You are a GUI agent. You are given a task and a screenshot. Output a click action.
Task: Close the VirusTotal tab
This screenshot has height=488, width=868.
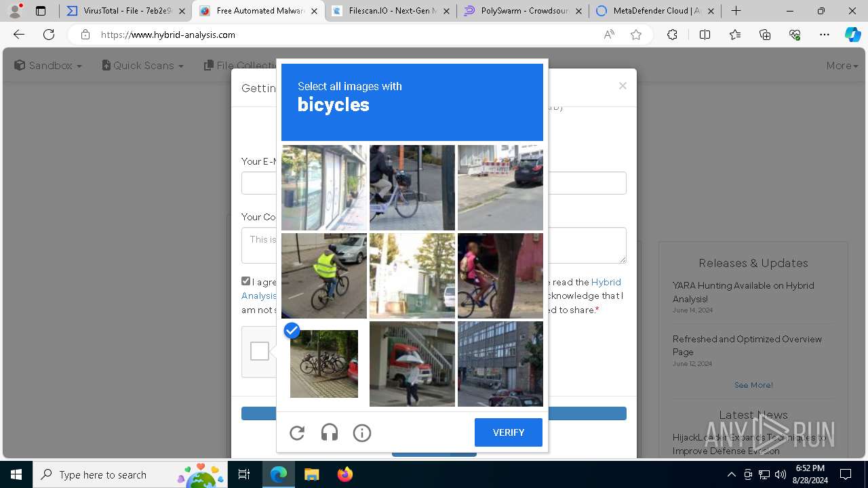coord(182,11)
